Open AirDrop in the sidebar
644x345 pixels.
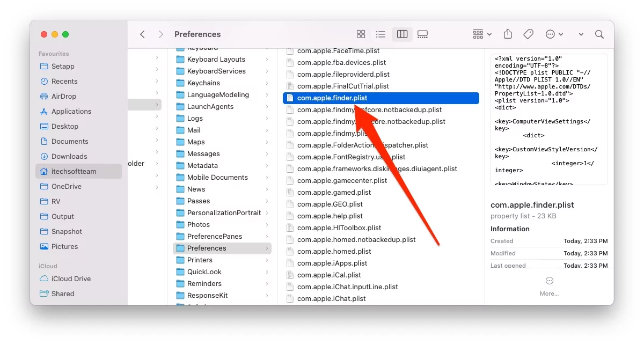[79, 97]
